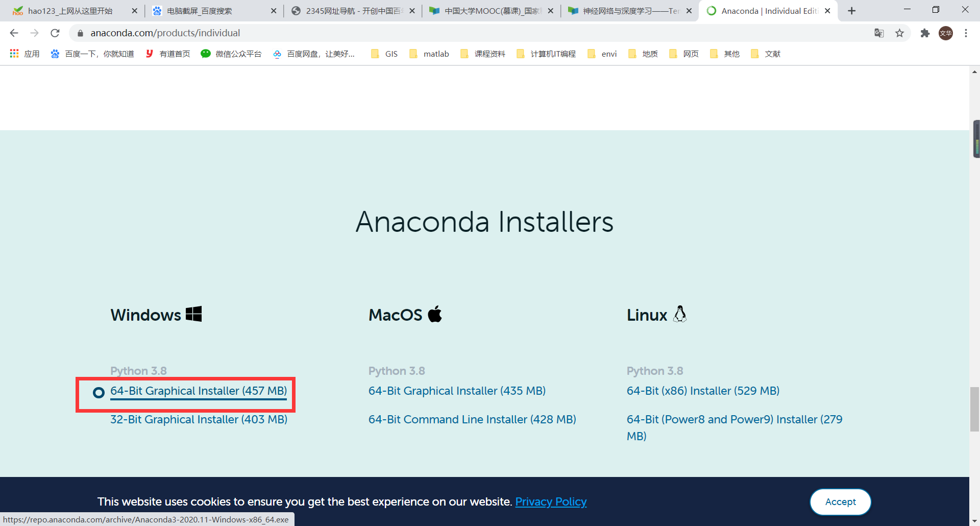Image resolution: width=980 pixels, height=526 pixels.
Task: Expand the 其他 bookmark folder
Action: click(x=725, y=54)
